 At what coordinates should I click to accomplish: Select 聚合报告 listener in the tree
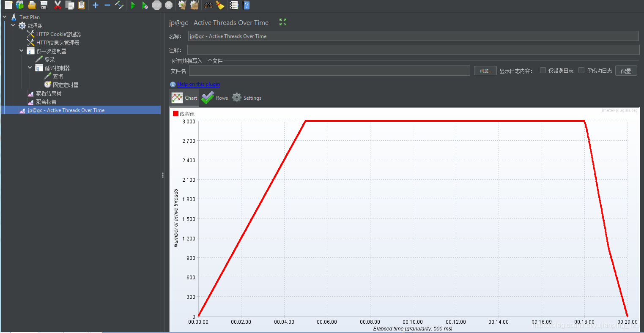[46, 102]
